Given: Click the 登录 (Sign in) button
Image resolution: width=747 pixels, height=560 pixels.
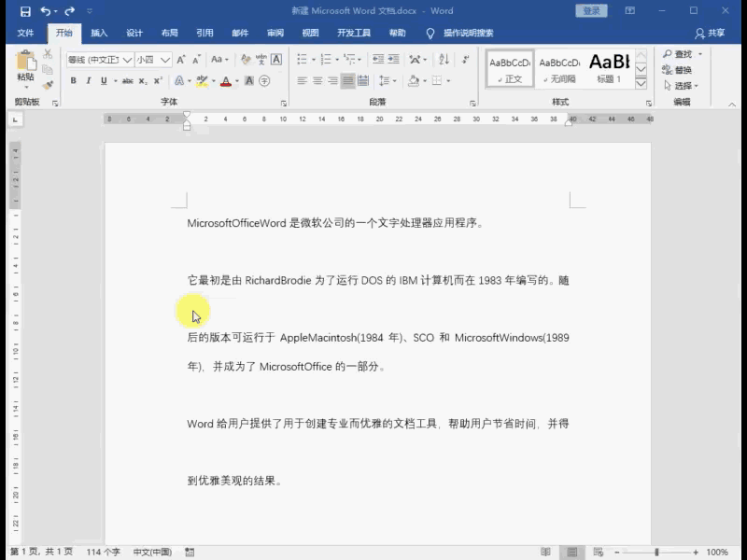Looking at the screenshot, I should coord(591,11).
